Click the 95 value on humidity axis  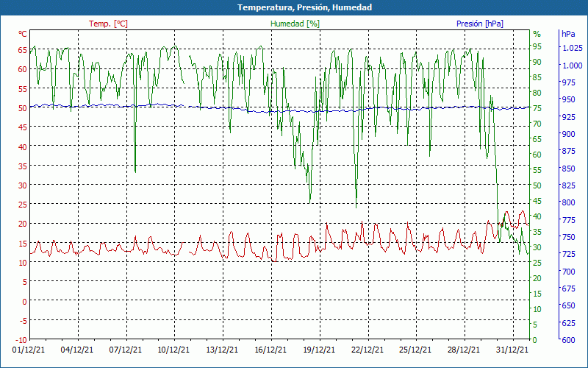[x=537, y=46]
